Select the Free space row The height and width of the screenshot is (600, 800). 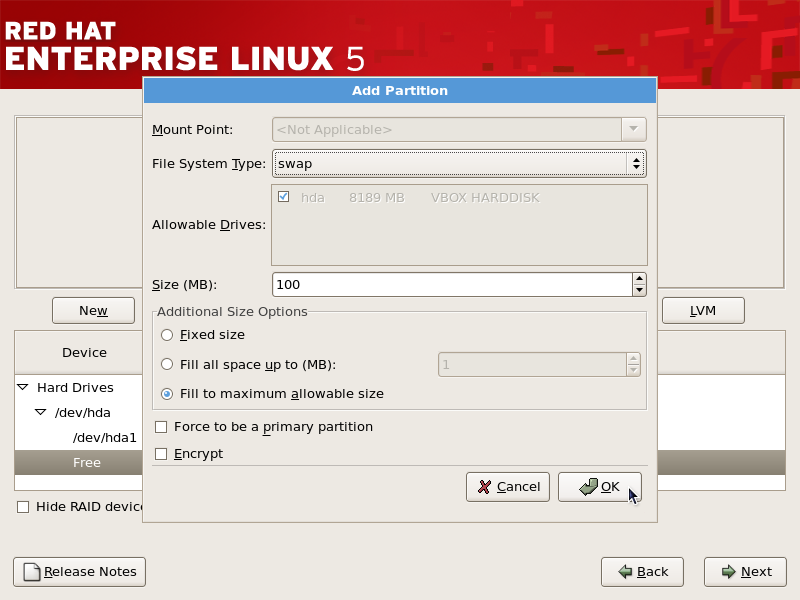pyautogui.click(x=87, y=463)
